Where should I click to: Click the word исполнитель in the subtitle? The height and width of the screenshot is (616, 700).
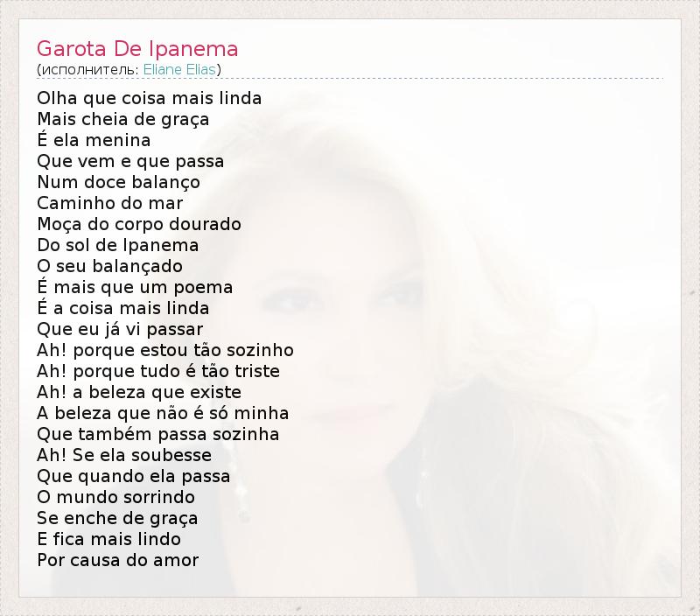[90, 70]
